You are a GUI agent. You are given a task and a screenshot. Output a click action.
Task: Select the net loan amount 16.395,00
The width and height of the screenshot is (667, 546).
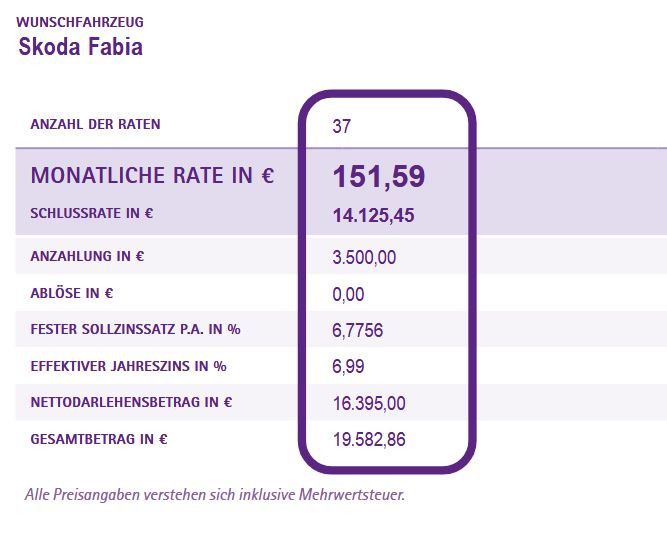coord(368,403)
